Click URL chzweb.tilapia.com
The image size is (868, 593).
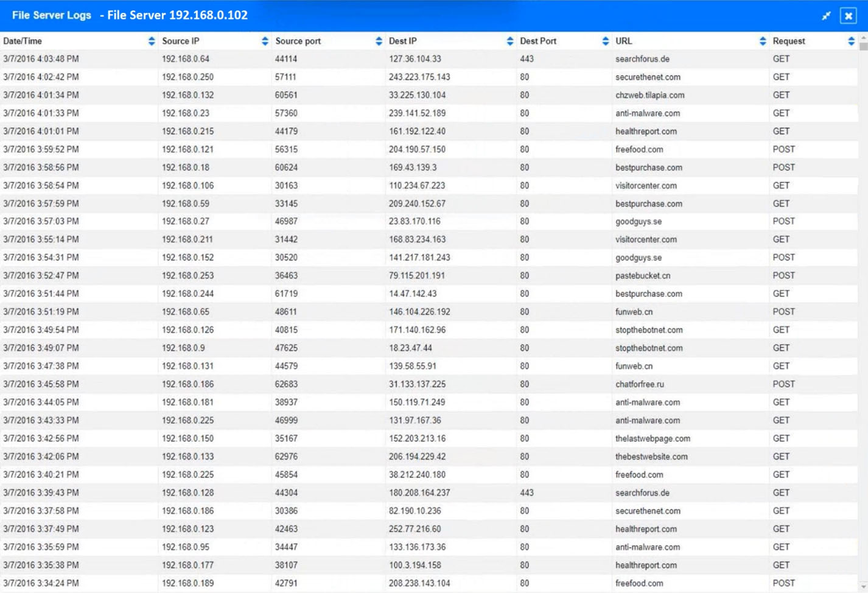tap(649, 95)
